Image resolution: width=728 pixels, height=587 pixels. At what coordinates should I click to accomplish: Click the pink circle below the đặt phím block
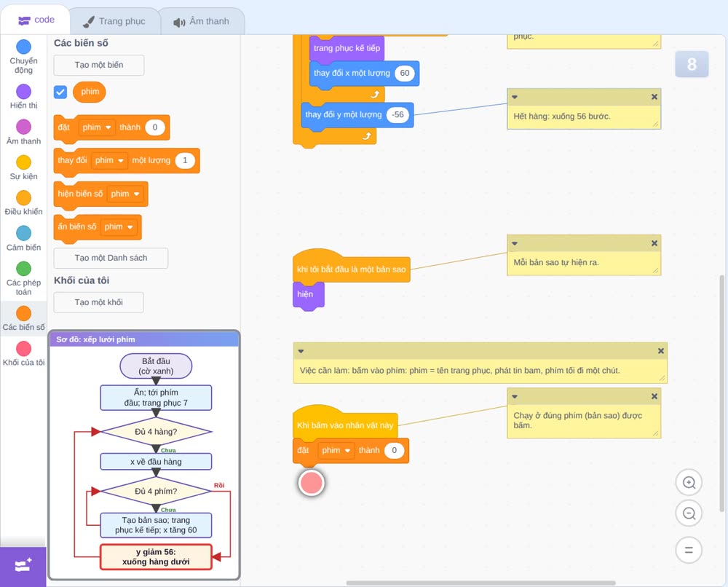pyautogui.click(x=311, y=483)
